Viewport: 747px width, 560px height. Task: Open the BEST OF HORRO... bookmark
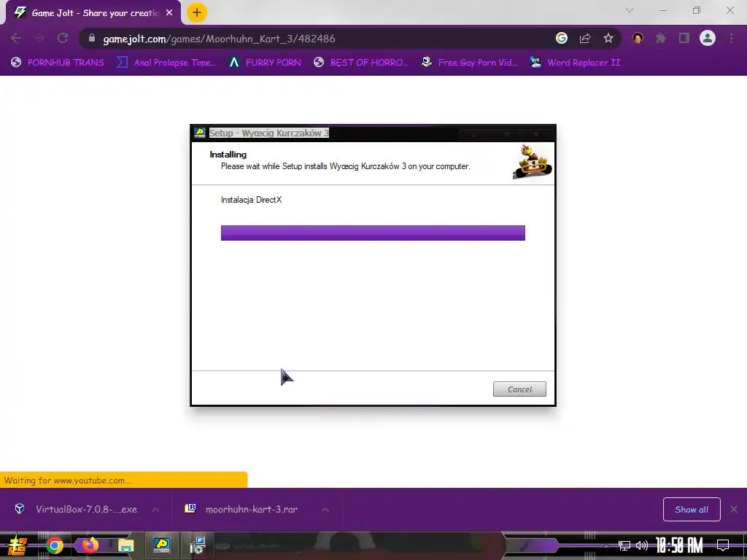[x=361, y=63]
